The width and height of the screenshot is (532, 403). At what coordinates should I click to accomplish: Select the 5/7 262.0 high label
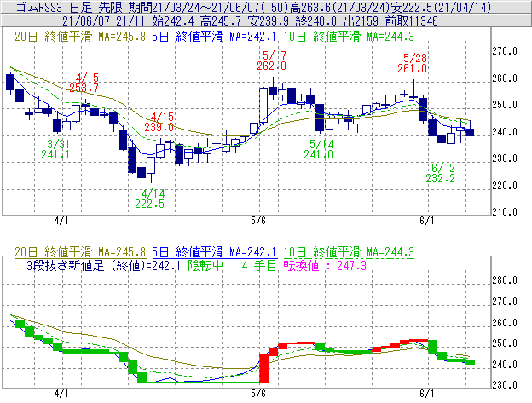click(272, 60)
